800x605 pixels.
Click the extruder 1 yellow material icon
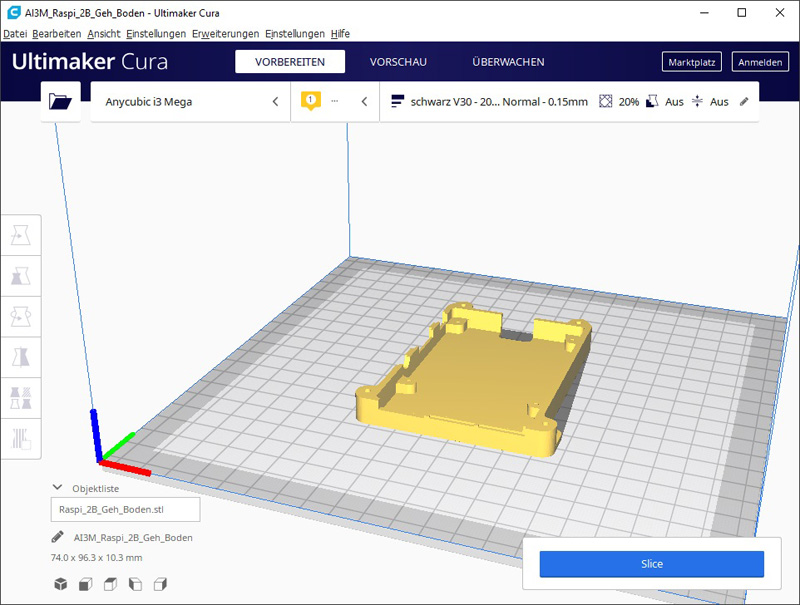pyautogui.click(x=311, y=100)
